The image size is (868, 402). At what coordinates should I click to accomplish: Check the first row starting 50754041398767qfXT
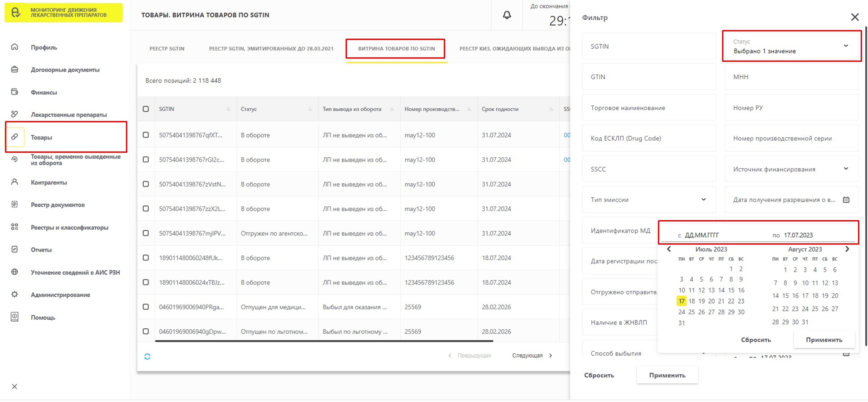coord(146,135)
